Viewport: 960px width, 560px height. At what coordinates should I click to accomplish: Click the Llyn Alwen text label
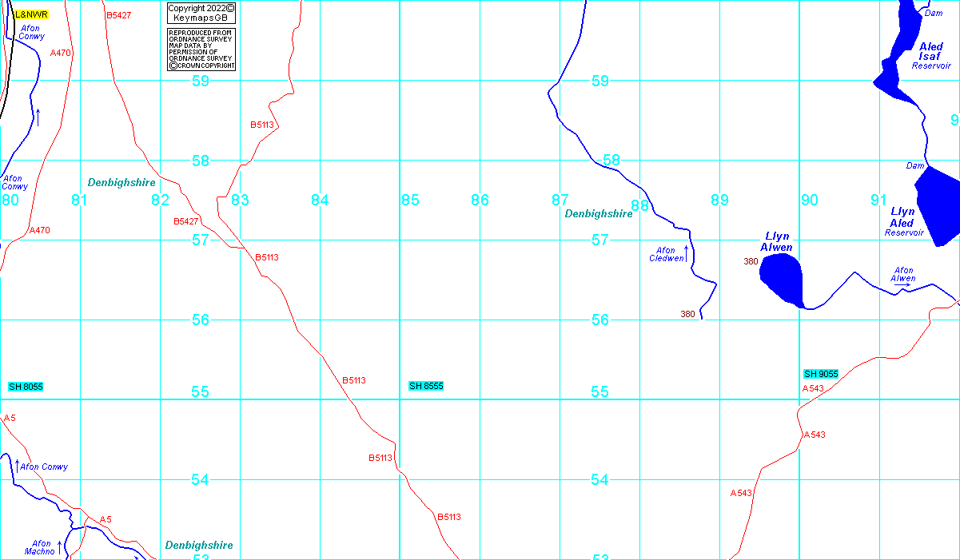[777, 242]
